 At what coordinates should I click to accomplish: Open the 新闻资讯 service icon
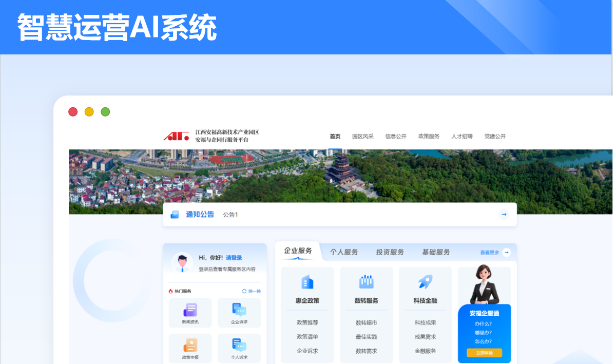coord(190,310)
